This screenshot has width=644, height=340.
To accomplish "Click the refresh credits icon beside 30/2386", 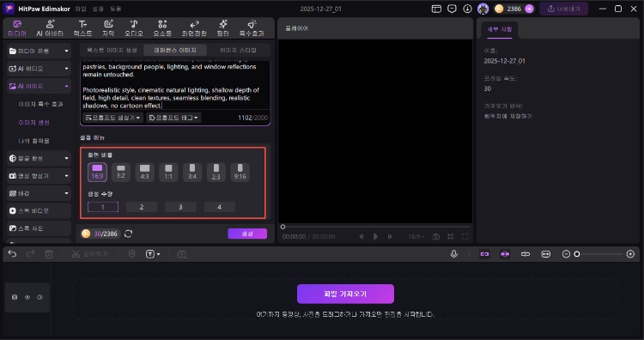I will (x=129, y=234).
